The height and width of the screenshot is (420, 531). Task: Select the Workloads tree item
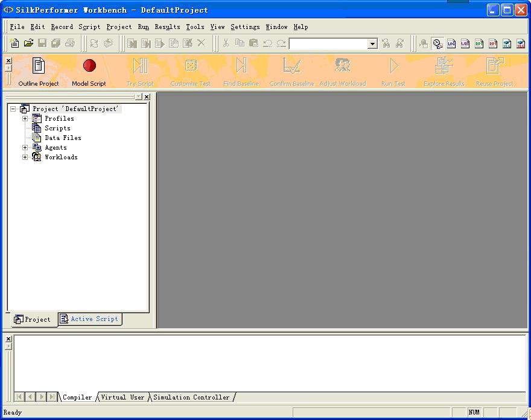62,157
